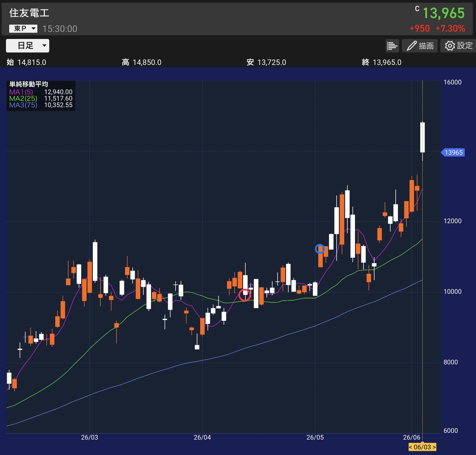Click the 6000 price axis label
This screenshot has width=476, height=455.
451,431
